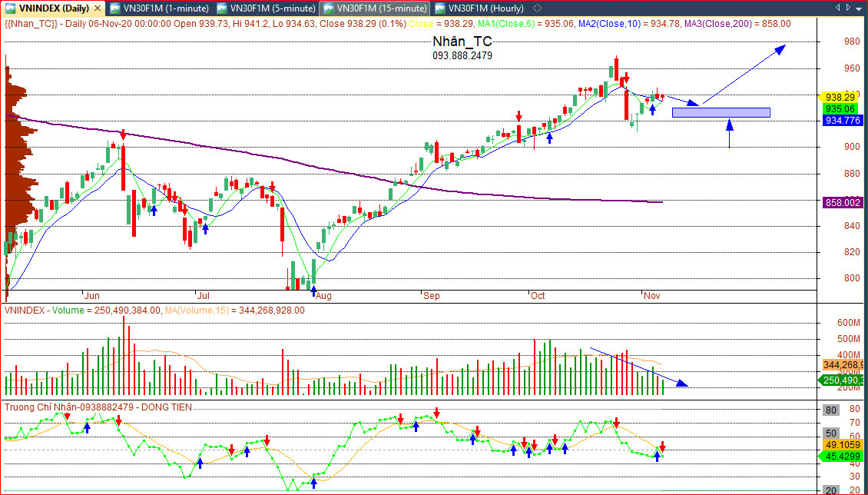Open the VN30F1M (Hourly) chart tab
868x495 pixels.
tap(480, 8)
